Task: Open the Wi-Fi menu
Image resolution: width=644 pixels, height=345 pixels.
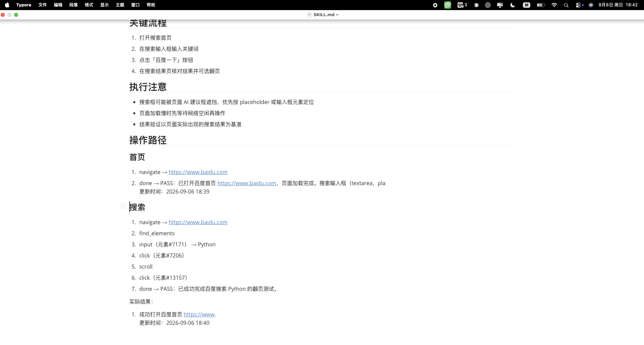Action: point(554,5)
